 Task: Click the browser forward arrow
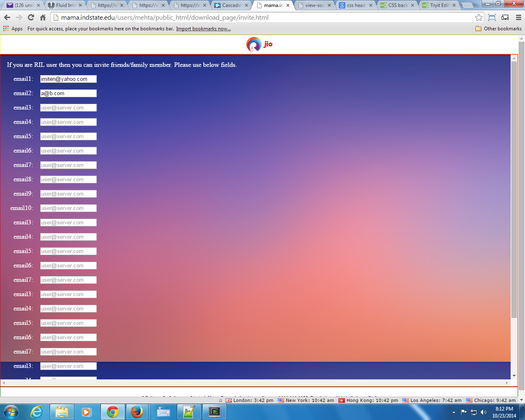pyautogui.click(x=19, y=18)
